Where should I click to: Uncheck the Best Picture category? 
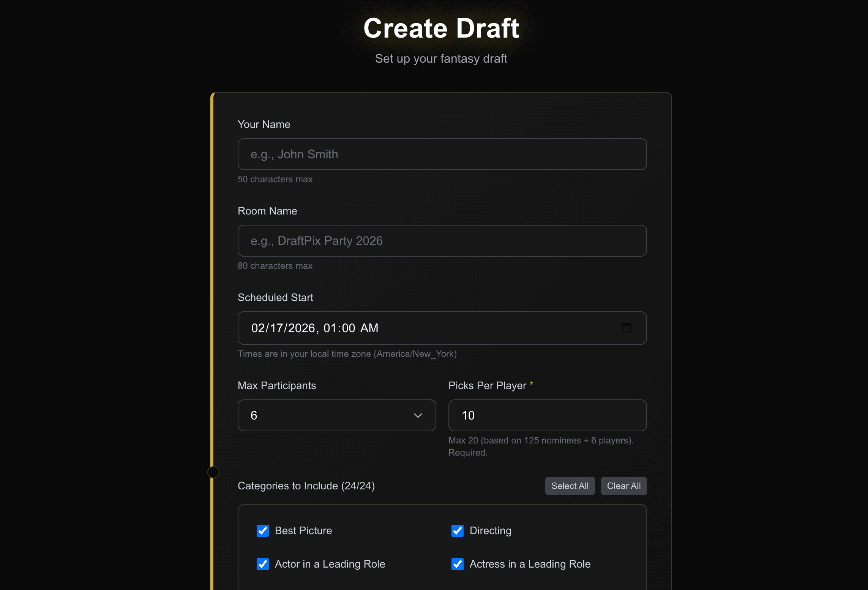pos(263,530)
